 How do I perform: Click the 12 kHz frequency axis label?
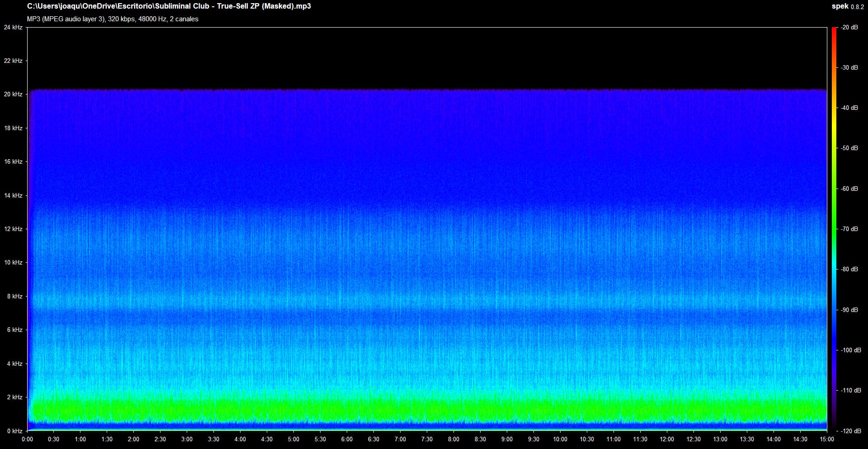(x=13, y=229)
